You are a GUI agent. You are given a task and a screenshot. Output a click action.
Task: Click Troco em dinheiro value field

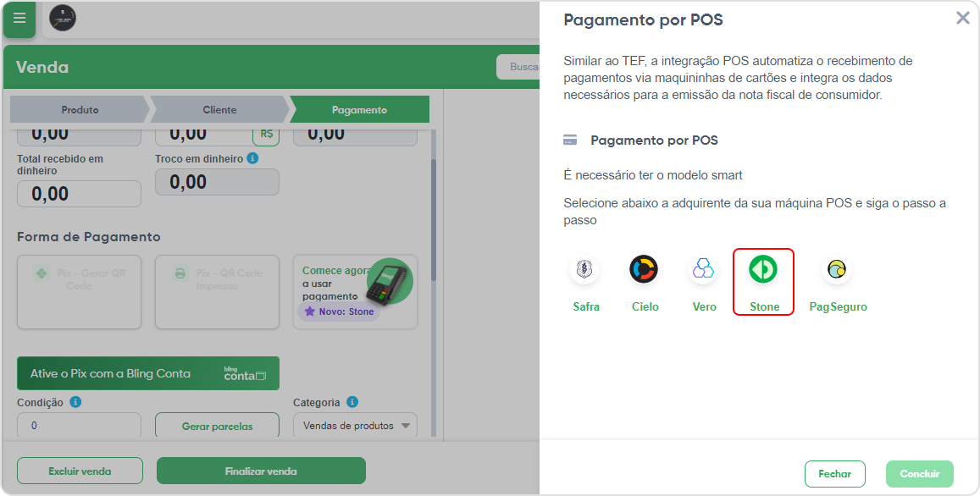[x=217, y=183]
